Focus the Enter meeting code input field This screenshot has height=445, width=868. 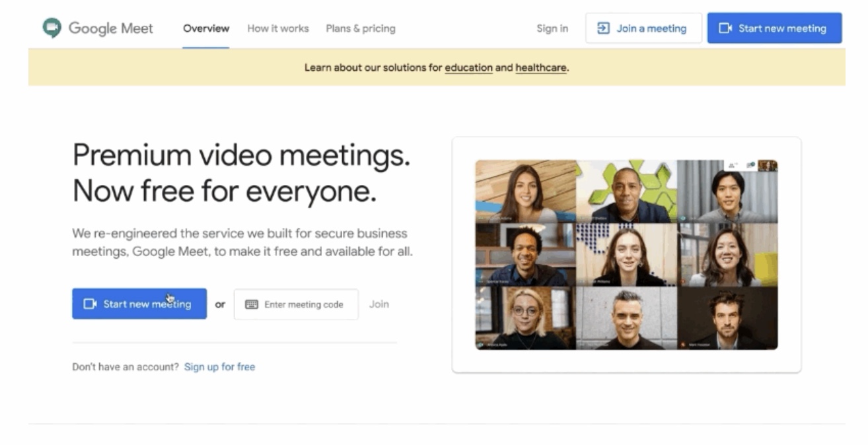304,304
